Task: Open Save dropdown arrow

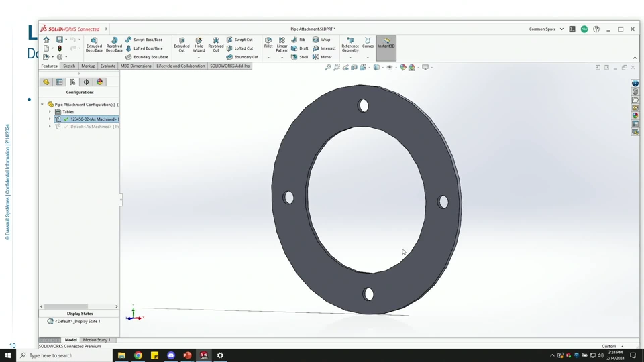Action: click(x=66, y=40)
